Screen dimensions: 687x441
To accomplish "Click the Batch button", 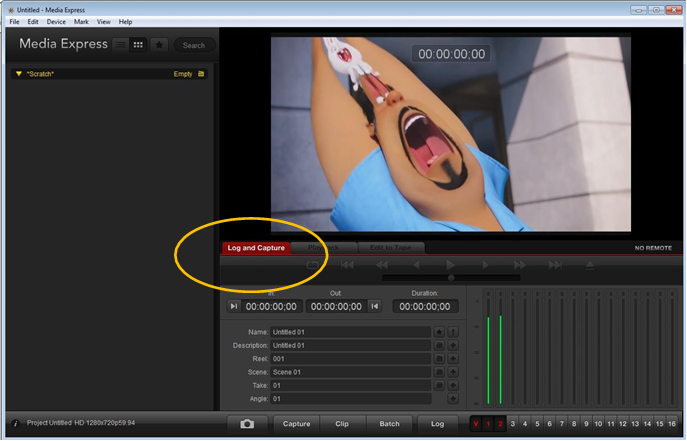I will point(389,424).
